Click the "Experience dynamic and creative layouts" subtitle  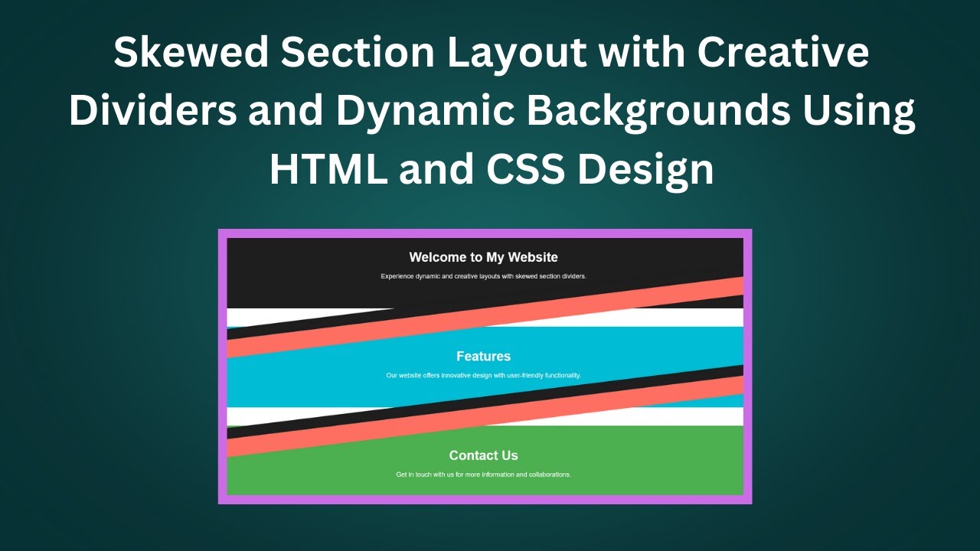click(x=483, y=276)
